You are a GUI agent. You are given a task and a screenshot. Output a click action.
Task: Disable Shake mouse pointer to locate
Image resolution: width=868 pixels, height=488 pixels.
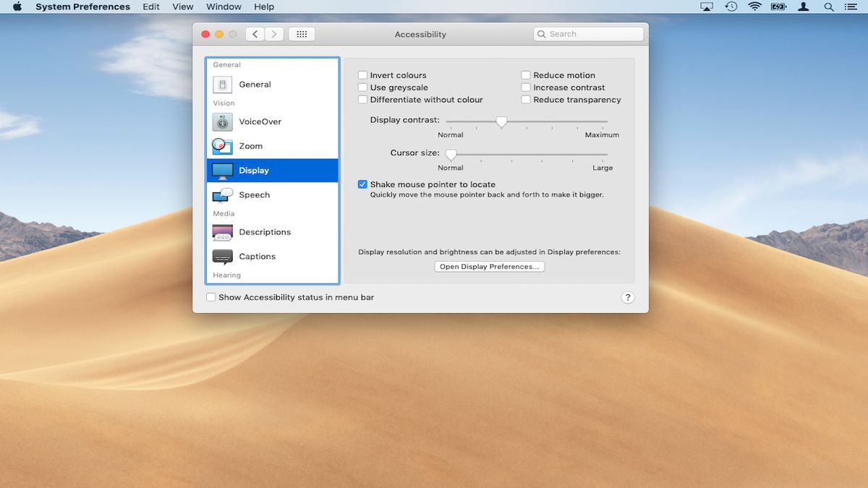coord(362,184)
